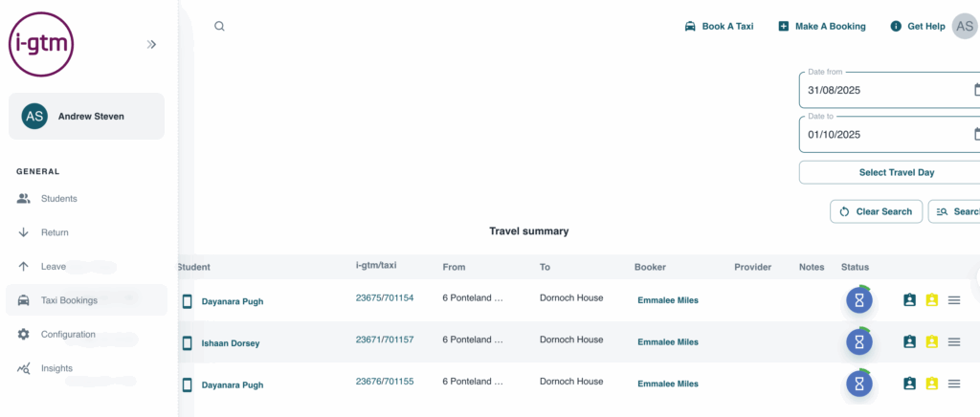Open the Select Travel Day selector
The height and width of the screenshot is (417, 980).
coord(889,172)
